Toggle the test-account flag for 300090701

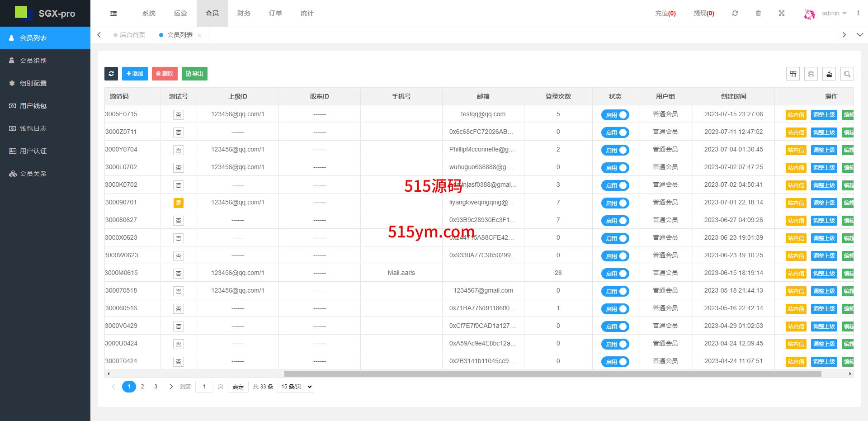pyautogui.click(x=179, y=203)
